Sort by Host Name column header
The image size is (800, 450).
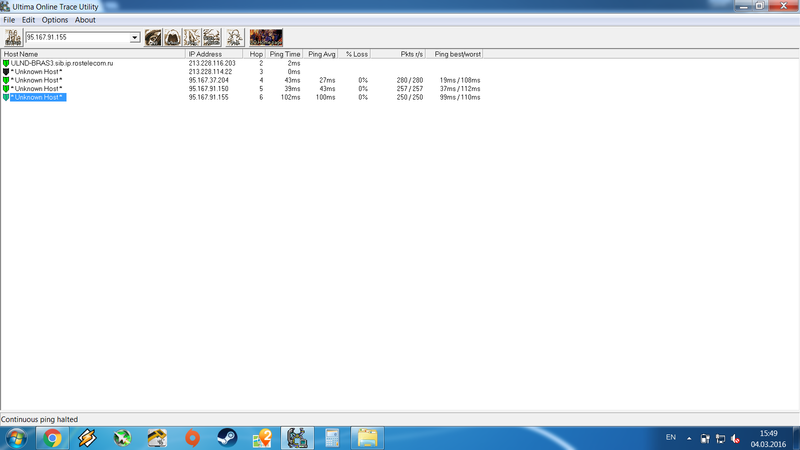click(93, 54)
